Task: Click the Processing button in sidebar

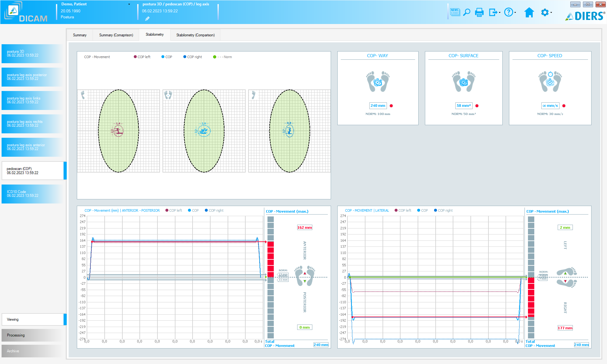Action: coord(33,335)
